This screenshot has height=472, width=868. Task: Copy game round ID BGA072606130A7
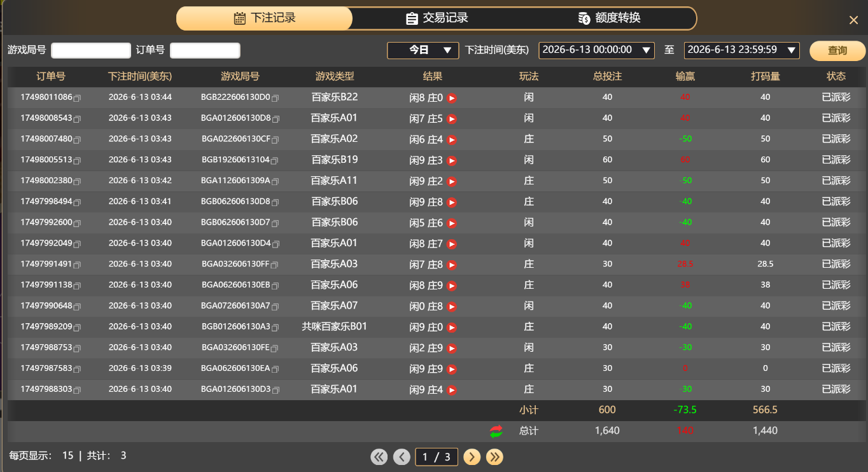click(x=276, y=307)
